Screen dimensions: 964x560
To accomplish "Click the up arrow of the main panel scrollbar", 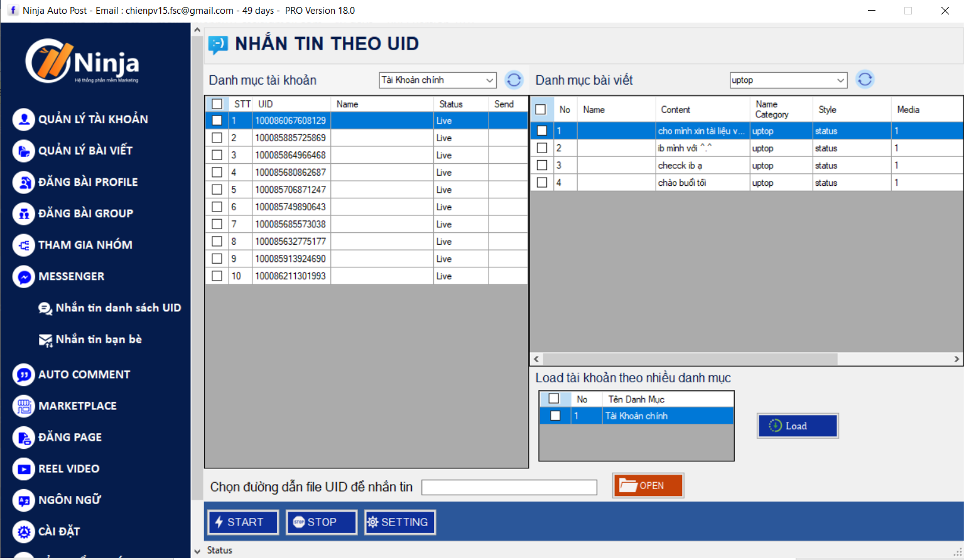I will tap(197, 30).
